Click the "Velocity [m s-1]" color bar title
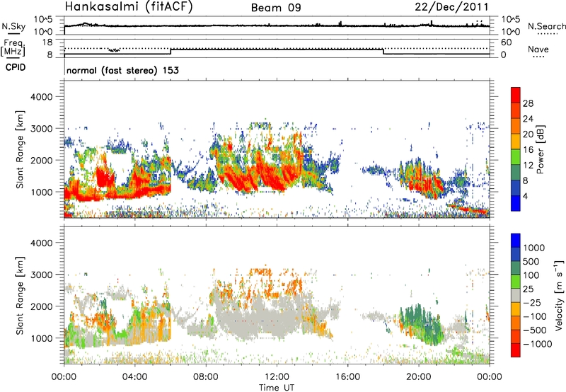566x392 pixels. 559,295
